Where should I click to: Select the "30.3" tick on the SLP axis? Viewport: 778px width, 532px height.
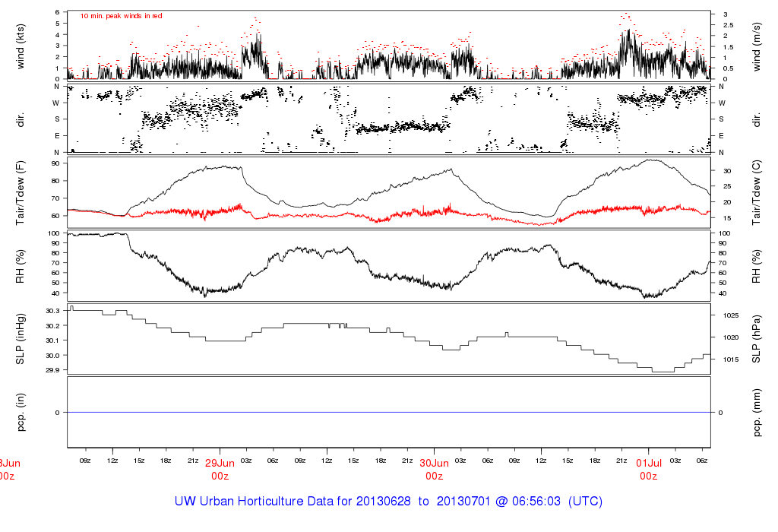point(52,311)
